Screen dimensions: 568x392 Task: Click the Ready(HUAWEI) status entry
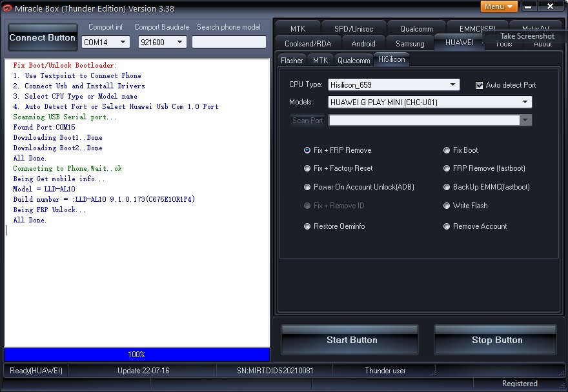pyautogui.click(x=36, y=371)
